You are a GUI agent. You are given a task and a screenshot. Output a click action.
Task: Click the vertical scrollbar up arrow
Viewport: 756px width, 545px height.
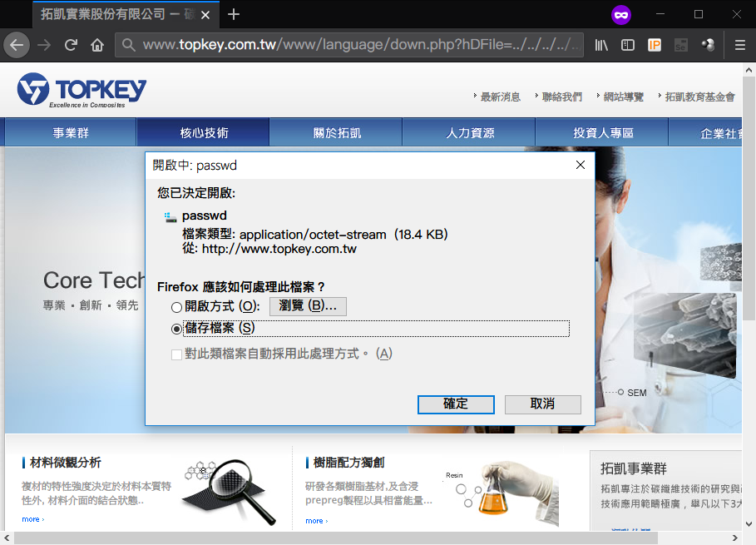tap(749, 70)
